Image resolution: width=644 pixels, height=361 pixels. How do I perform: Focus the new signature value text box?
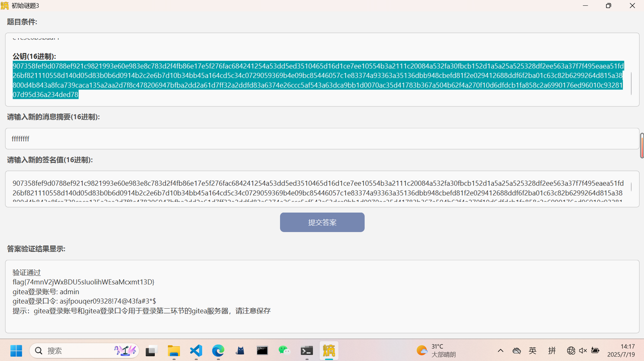point(322,189)
